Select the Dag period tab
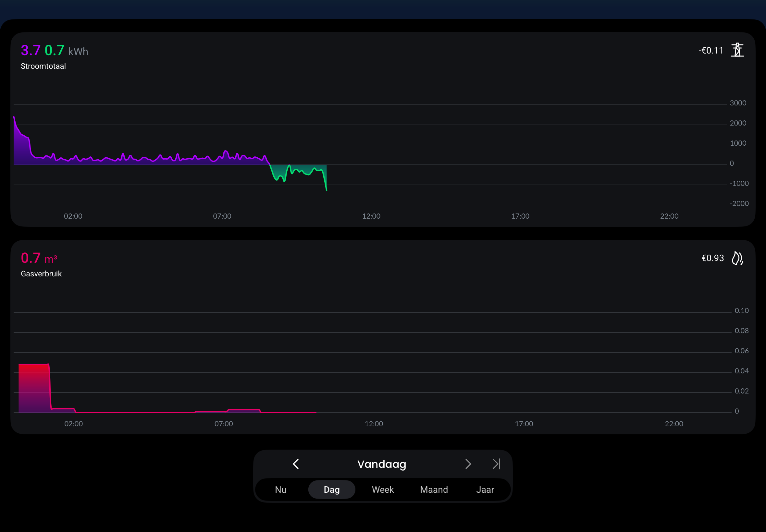 331,489
